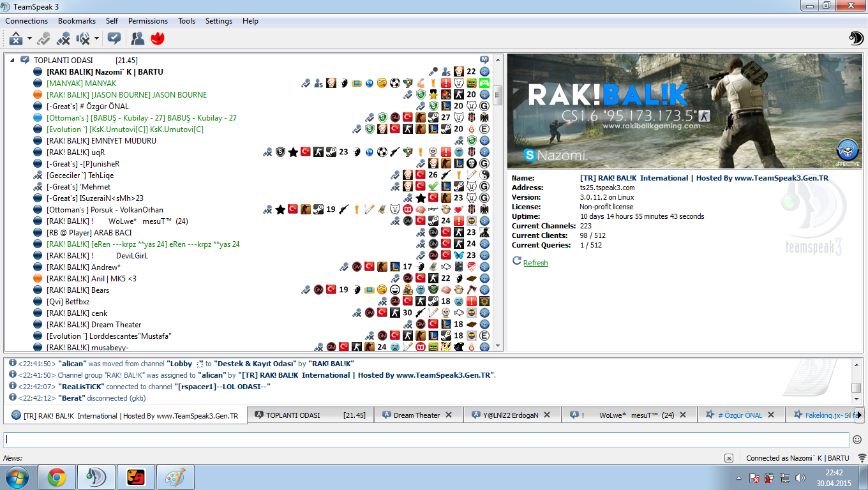Image resolution: width=868 pixels, height=490 pixels.
Task: Close the Dream Theater chat tab
Action: [x=449, y=415]
